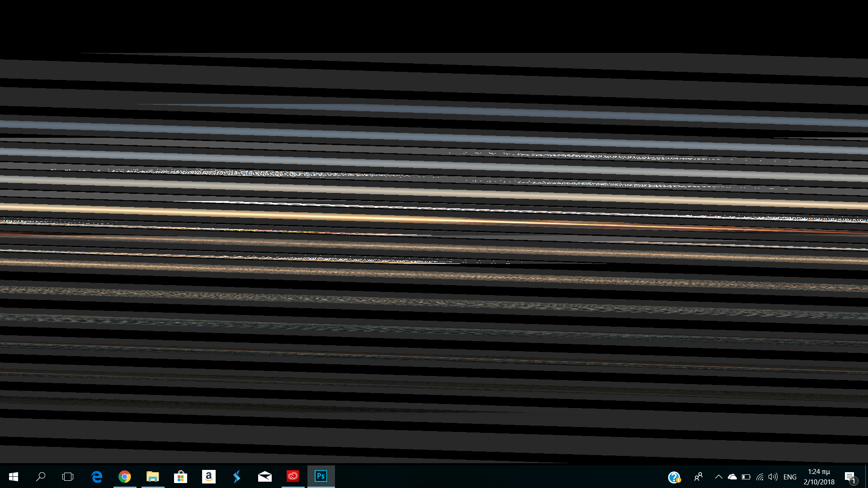Switch to Task View
Viewport: 868px width, 488px height.
pos(68,477)
